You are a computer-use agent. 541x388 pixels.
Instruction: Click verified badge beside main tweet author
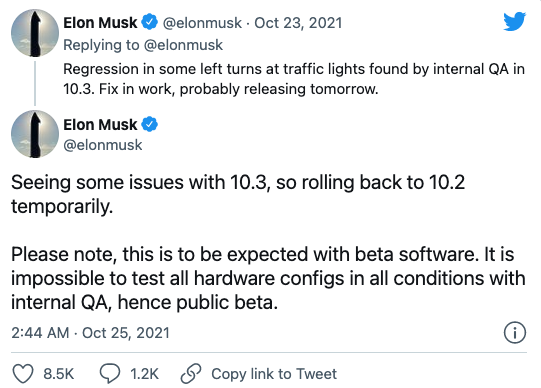pos(150,124)
